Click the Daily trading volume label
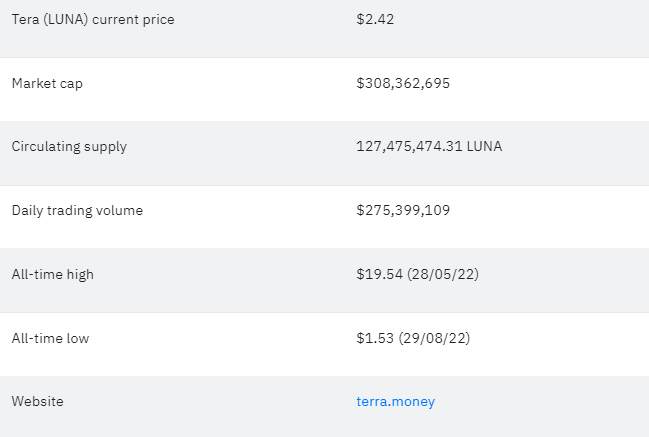649x437 pixels. pos(77,211)
